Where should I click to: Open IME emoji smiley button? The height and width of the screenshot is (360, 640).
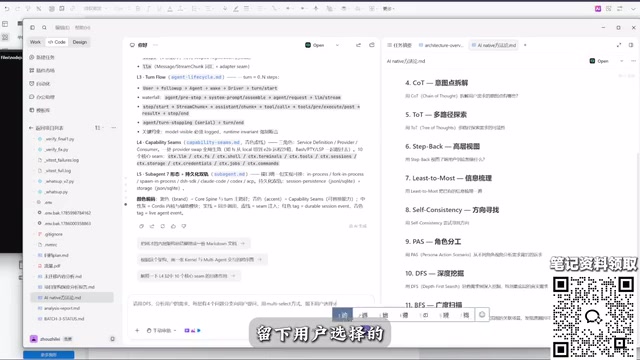482,315
